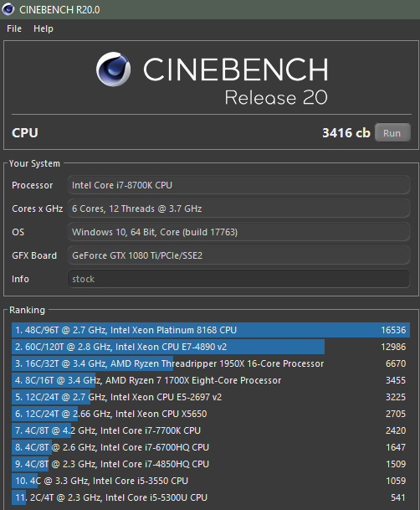Image resolution: width=420 pixels, height=510 pixels.
Task: Select the Xeon Platinum 8168 ranking entry
Action: coord(211,330)
